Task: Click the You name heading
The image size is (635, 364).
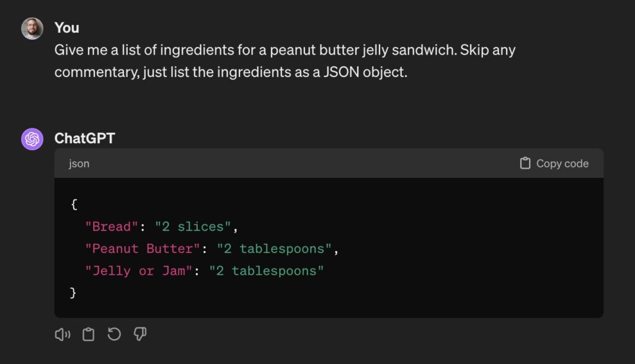Action: [67, 28]
